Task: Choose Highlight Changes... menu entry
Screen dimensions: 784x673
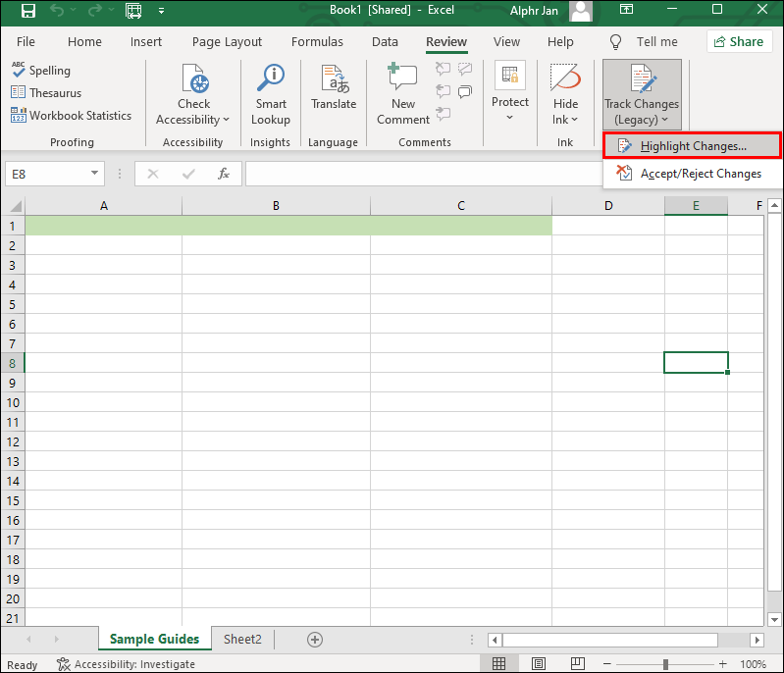Action: pos(692,146)
